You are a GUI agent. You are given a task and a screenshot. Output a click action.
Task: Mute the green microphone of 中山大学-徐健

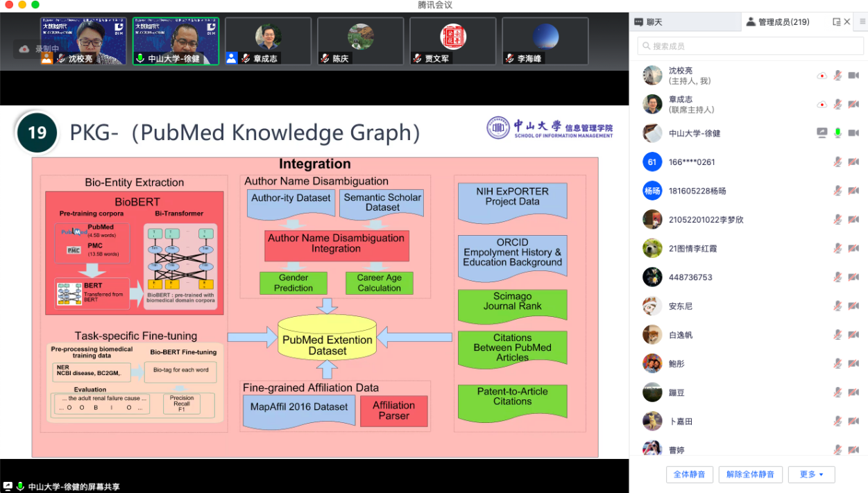tap(838, 133)
